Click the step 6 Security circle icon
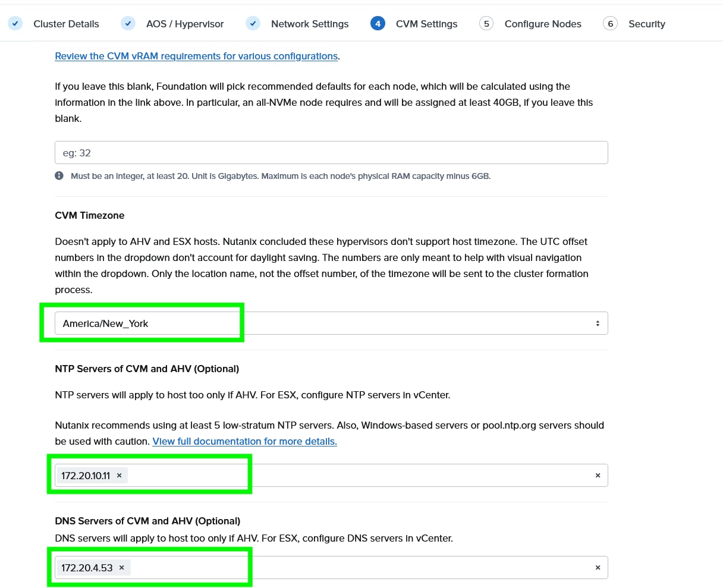 (610, 24)
